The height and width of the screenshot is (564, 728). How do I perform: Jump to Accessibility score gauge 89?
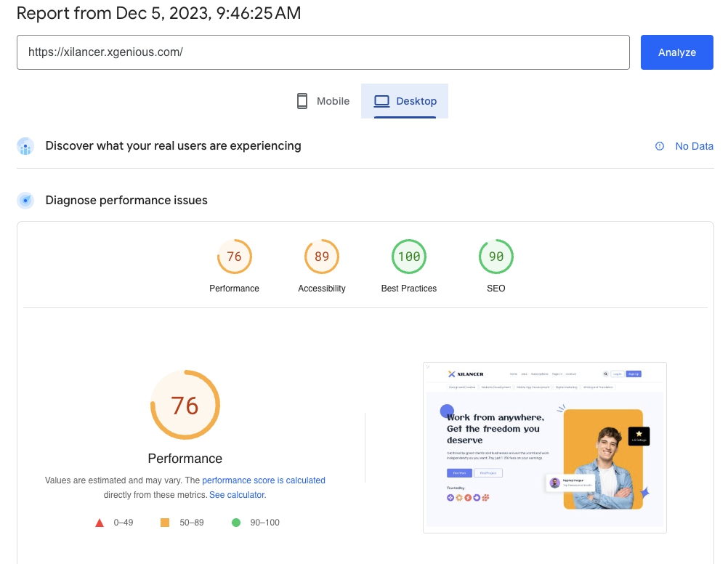pos(322,257)
